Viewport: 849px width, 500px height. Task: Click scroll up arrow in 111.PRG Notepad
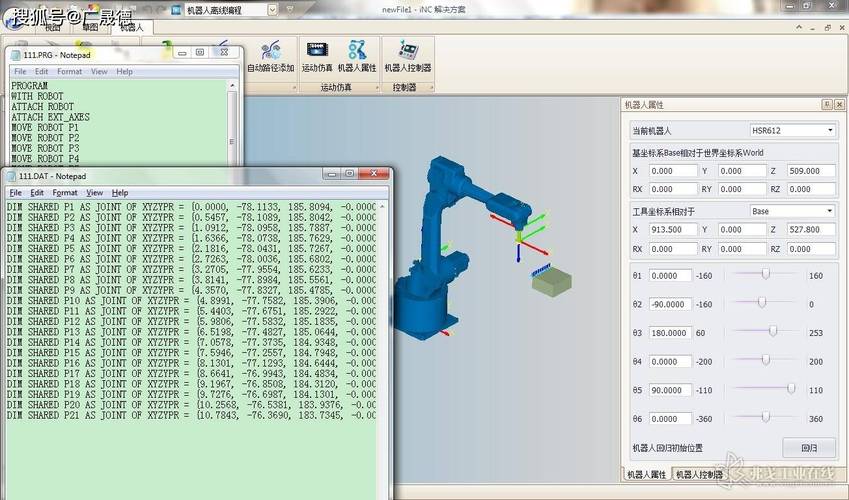click(232, 86)
